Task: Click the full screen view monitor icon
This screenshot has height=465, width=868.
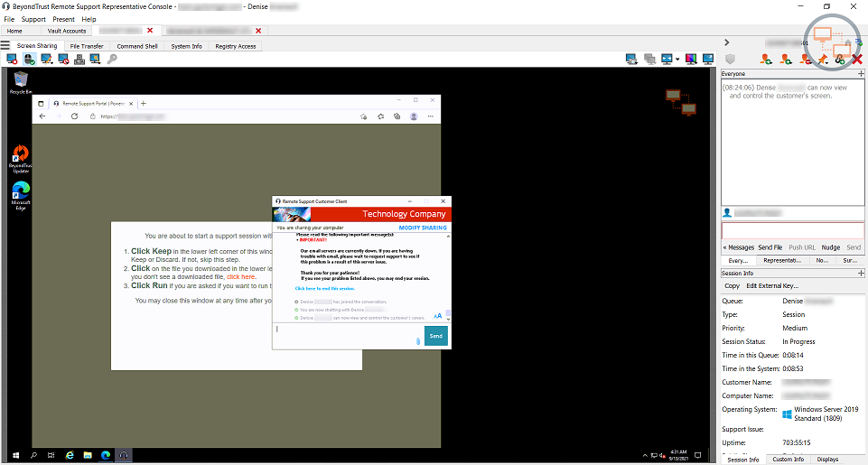Action: (709, 60)
